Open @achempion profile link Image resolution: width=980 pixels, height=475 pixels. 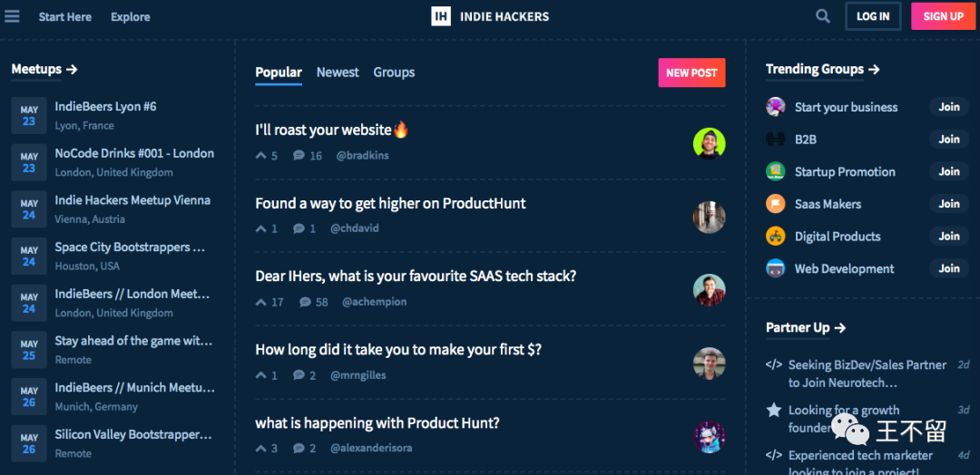(375, 302)
